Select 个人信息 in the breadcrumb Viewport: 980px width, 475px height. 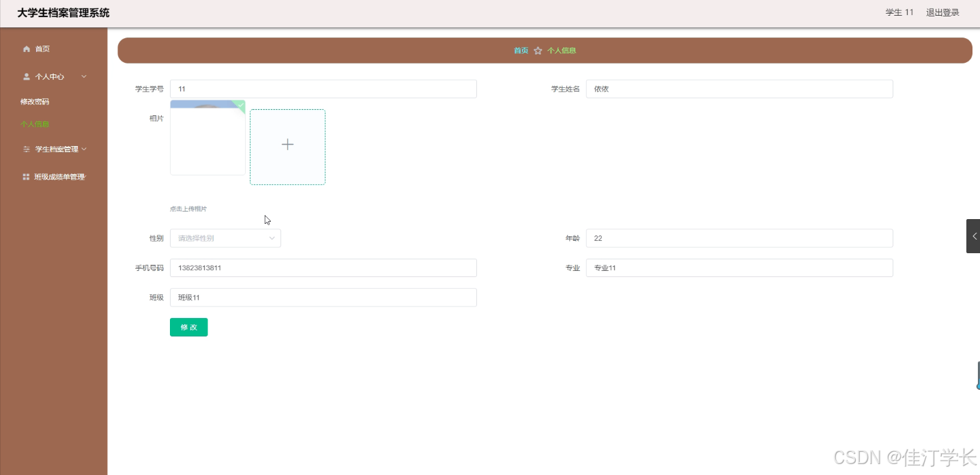pos(562,50)
